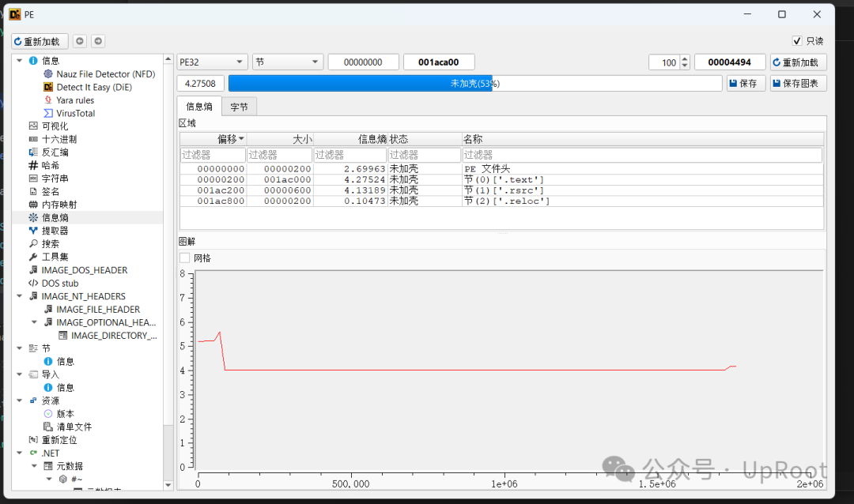
Task: Switch to the 字节 bytes tab
Action: 239,107
